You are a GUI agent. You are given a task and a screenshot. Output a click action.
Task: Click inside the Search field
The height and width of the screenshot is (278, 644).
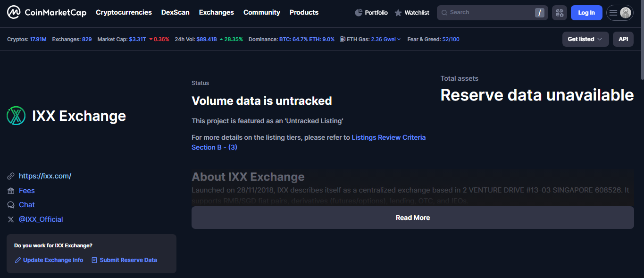click(x=491, y=12)
